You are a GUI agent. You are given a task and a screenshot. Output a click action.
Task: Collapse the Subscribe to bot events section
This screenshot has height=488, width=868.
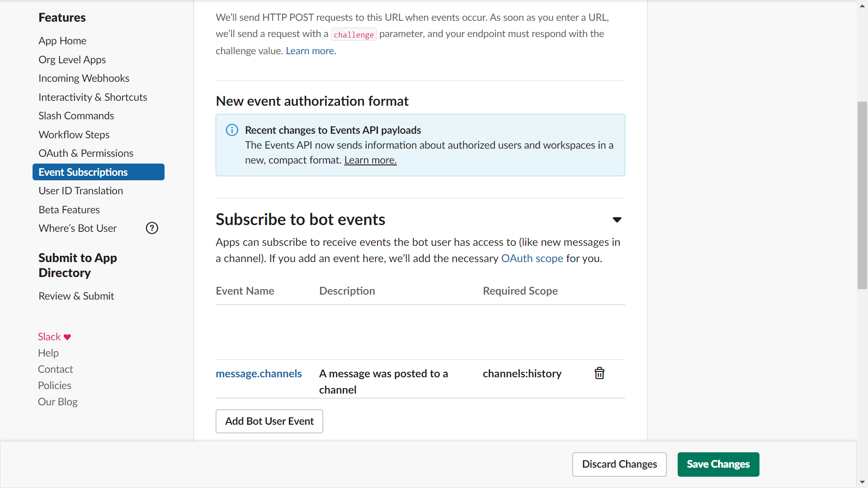pyautogui.click(x=617, y=220)
